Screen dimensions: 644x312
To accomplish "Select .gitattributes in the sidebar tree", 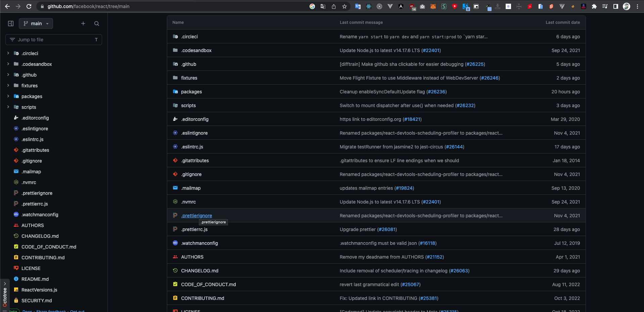I will [x=35, y=150].
